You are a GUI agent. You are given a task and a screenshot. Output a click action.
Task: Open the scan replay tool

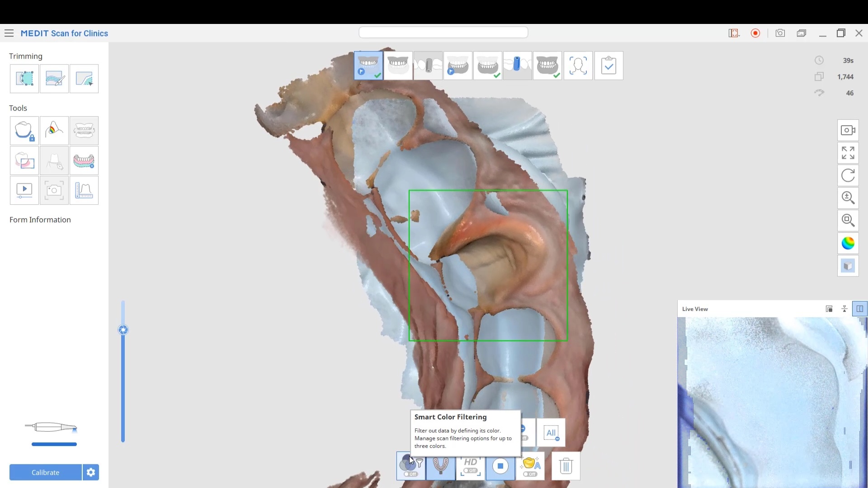tap(24, 190)
